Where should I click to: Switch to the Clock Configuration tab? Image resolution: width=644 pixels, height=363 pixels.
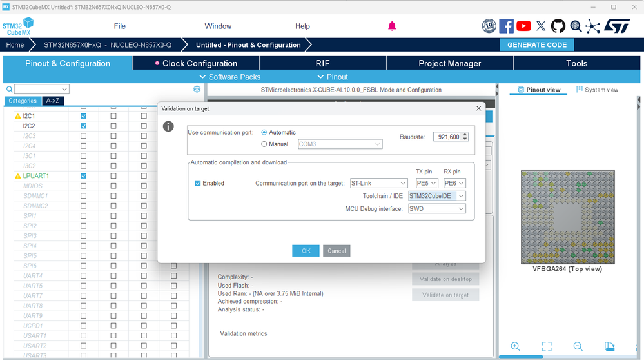(196, 64)
